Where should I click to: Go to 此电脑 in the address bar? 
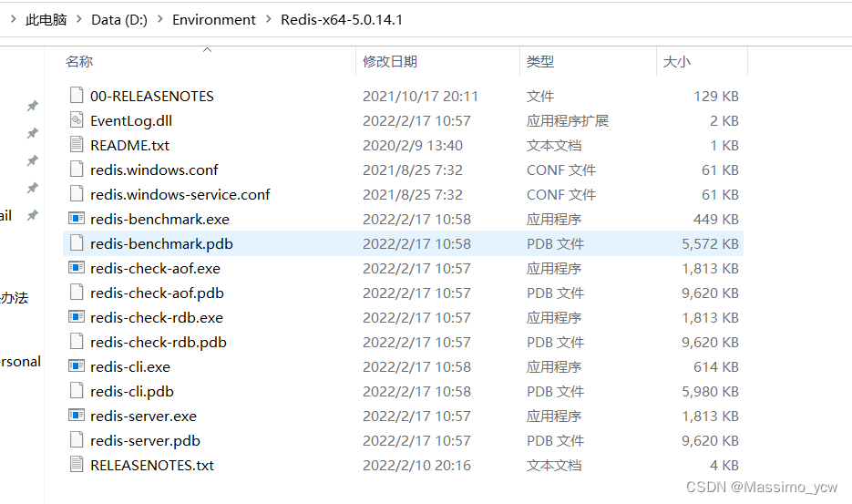[x=46, y=19]
